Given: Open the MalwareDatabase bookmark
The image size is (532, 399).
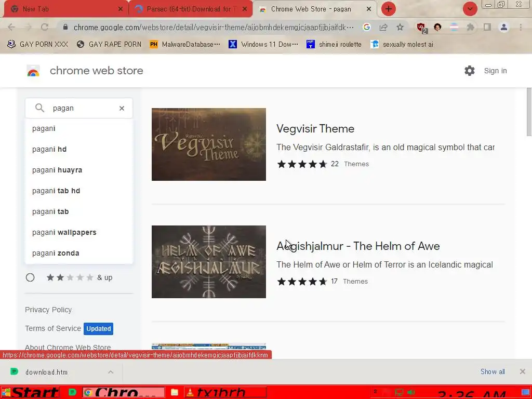Looking at the screenshot, I should pyautogui.click(x=185, y=44).
